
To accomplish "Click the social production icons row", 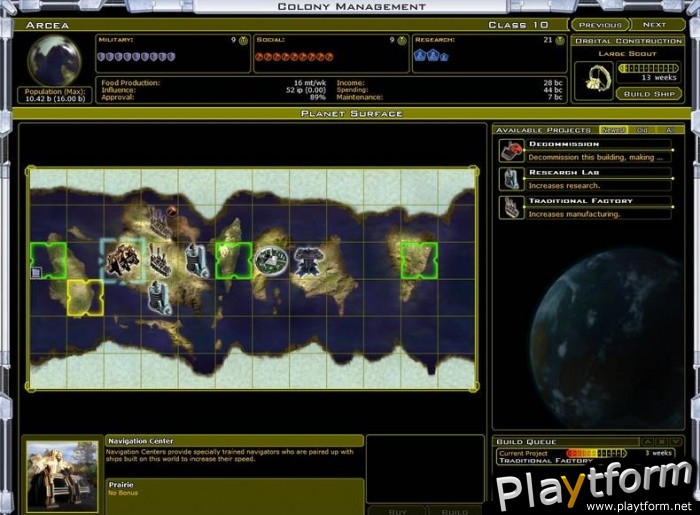I will (294, 57).
